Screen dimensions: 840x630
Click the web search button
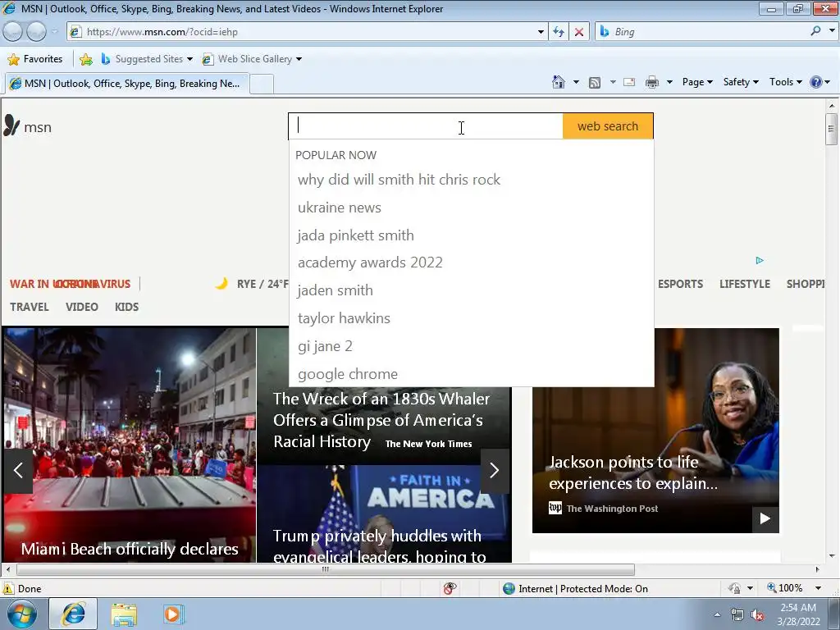(x=608, y=126)
